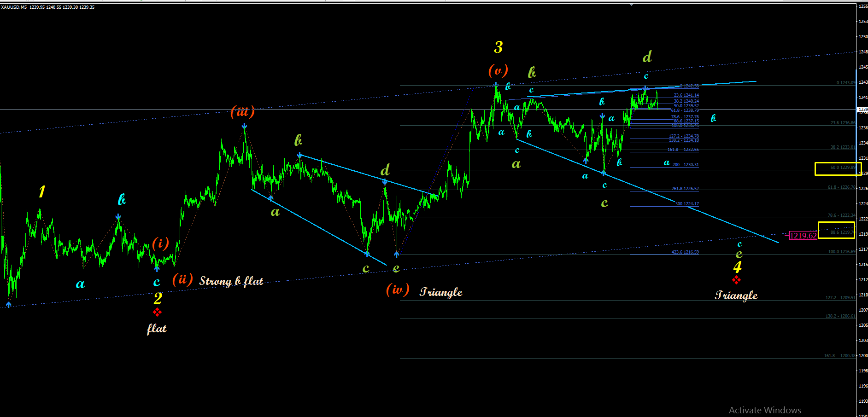Select the 'Triangle' text beside (iv)

[441, 292]
